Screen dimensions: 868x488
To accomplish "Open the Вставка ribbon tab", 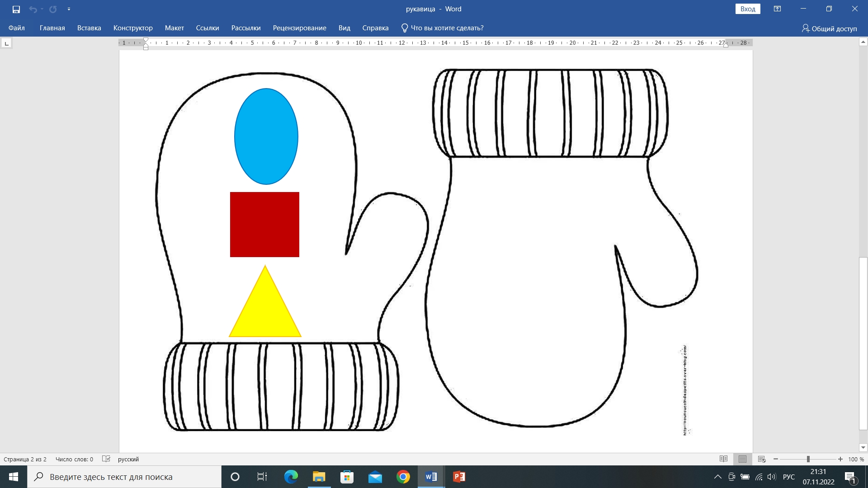I will coord(89,28).
